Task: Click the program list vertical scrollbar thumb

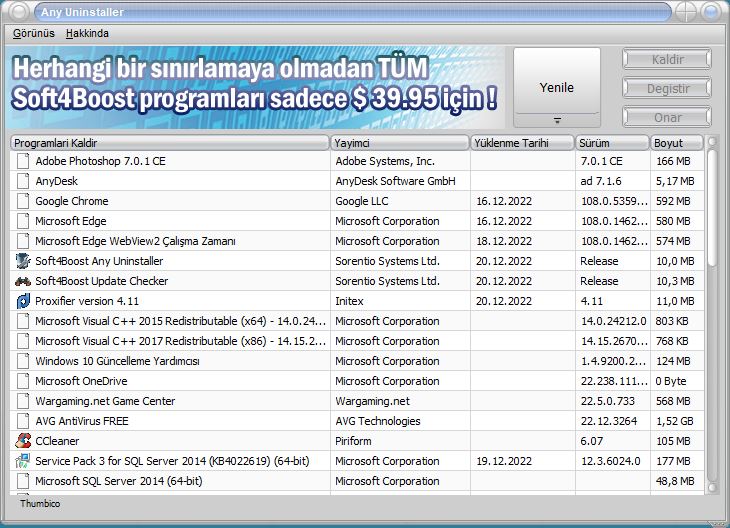Action: [712, 208]
